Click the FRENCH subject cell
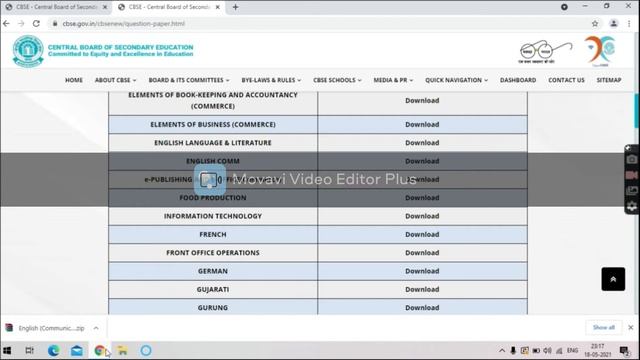The width and height of the screenshot is (640, 360). point(213,235)
